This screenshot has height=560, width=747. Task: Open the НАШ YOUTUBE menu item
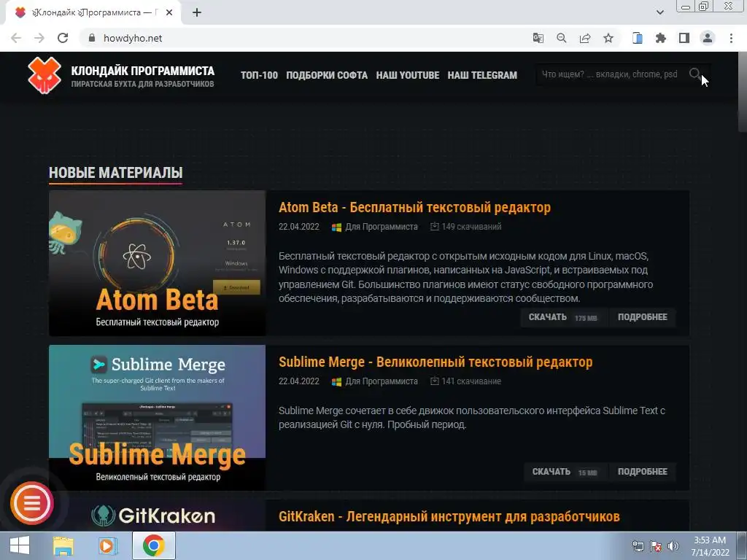[x=408, y=75]
